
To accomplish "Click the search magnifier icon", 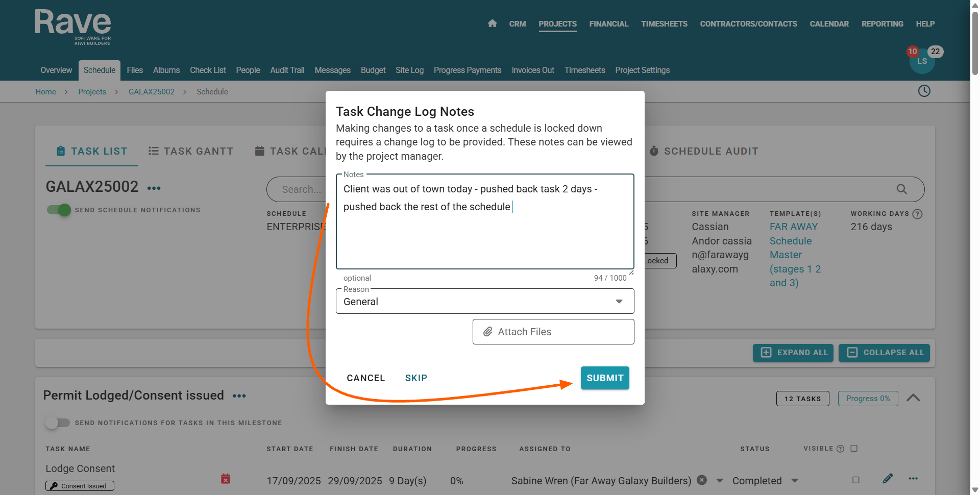I will point(901,189).
